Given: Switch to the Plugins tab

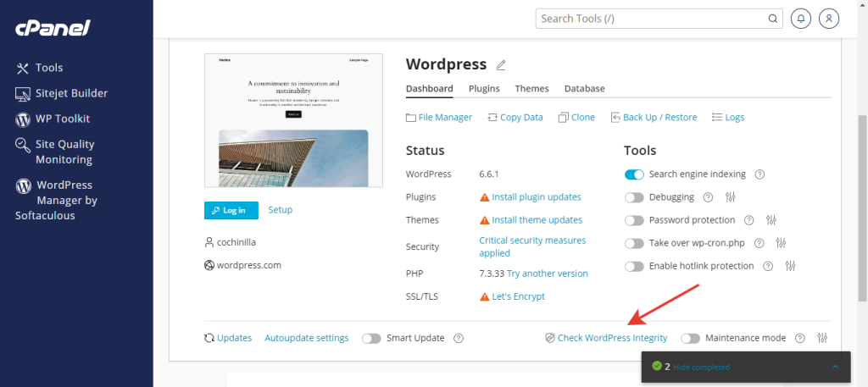Looking at the screenshot, I should 484,88.
